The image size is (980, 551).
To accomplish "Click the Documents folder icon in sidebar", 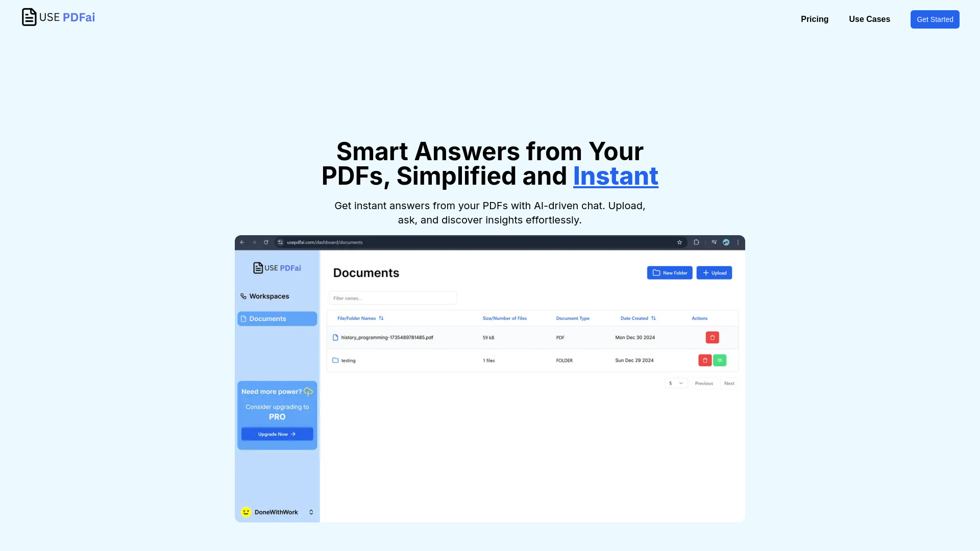I will 243,318.
